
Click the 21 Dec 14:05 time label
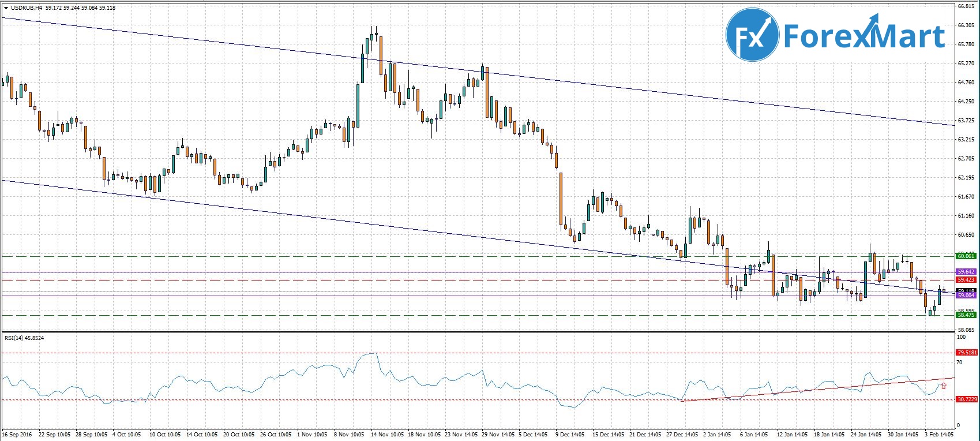pyautogui.click(x=645, y=433)
